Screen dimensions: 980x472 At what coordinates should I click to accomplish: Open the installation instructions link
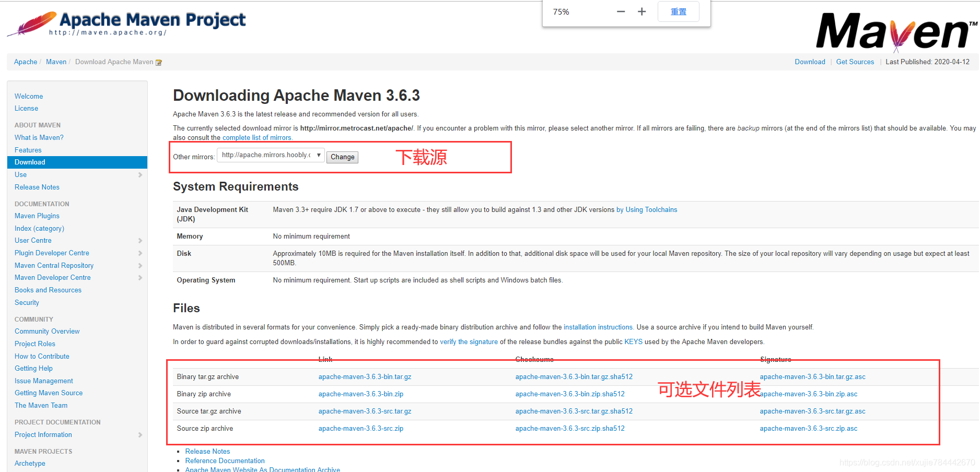tap(598, 327)
